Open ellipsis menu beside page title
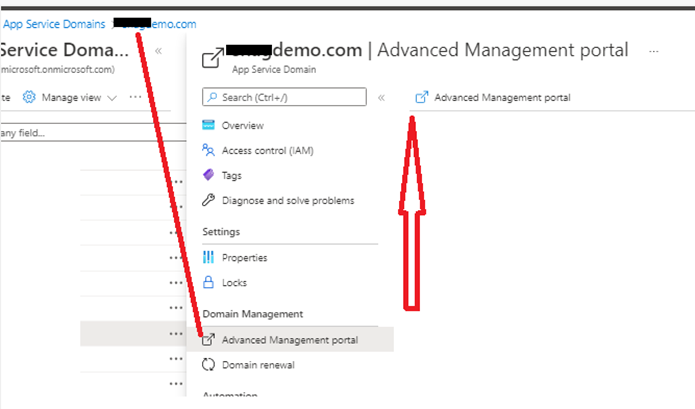 (653, 51)
